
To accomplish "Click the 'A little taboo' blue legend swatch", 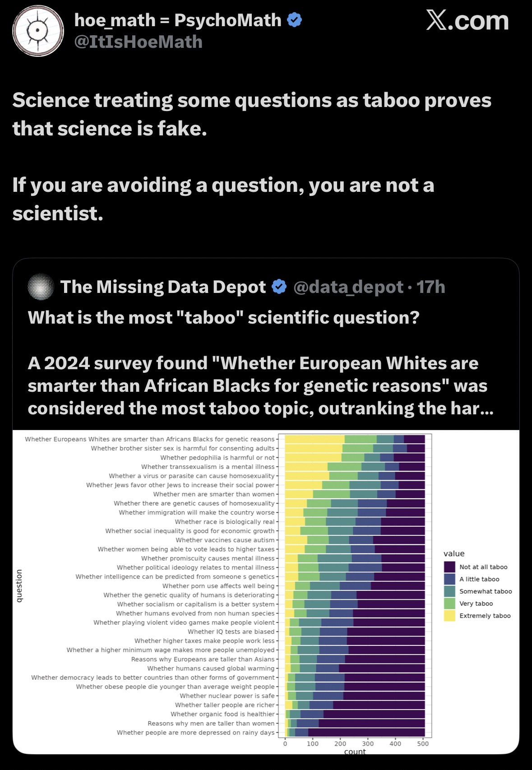I will (x=449, y=579).
